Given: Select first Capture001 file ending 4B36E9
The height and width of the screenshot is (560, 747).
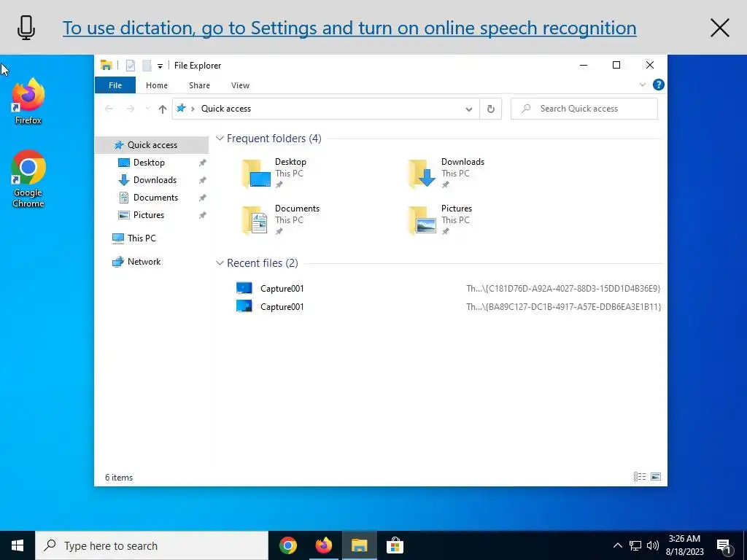Looking at the screenshot, I should (x=448, y=289).
